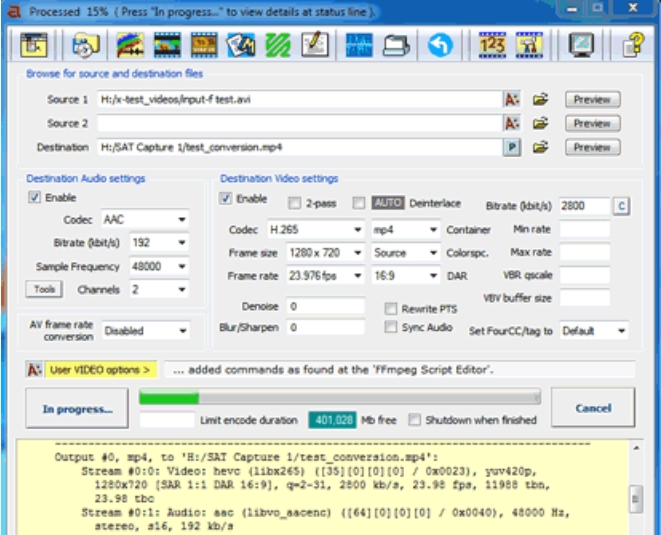Click the P icon next to Destination field
Image resolution: width=661 pixels, height=535 pixels.
512,148
